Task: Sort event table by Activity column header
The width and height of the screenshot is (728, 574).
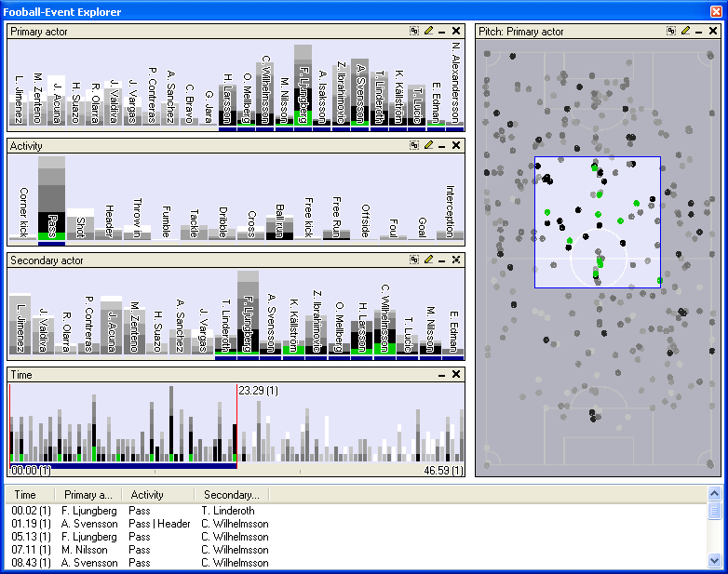Action: click(x=158, y=495)
